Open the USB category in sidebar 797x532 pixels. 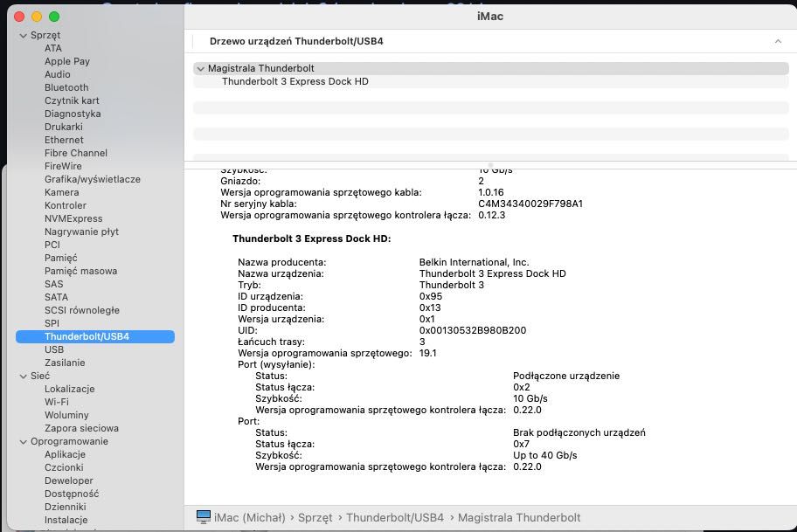[54, 349]
